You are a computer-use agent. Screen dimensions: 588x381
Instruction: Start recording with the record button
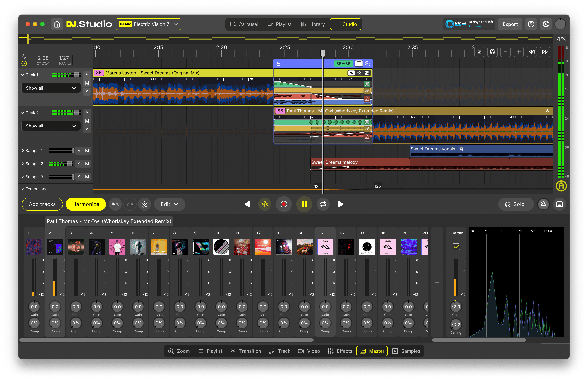point(284,204)
